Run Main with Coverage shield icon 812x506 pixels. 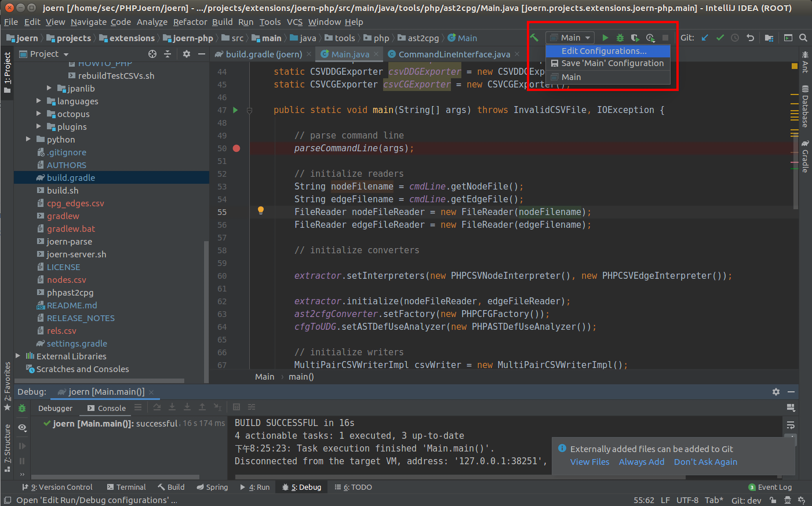pos(635,38)
